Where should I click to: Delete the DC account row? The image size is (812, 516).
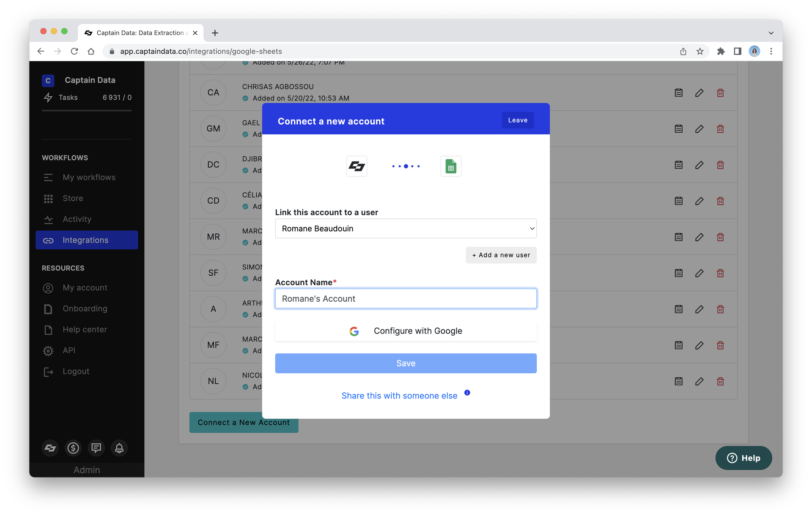click(721, 165)
